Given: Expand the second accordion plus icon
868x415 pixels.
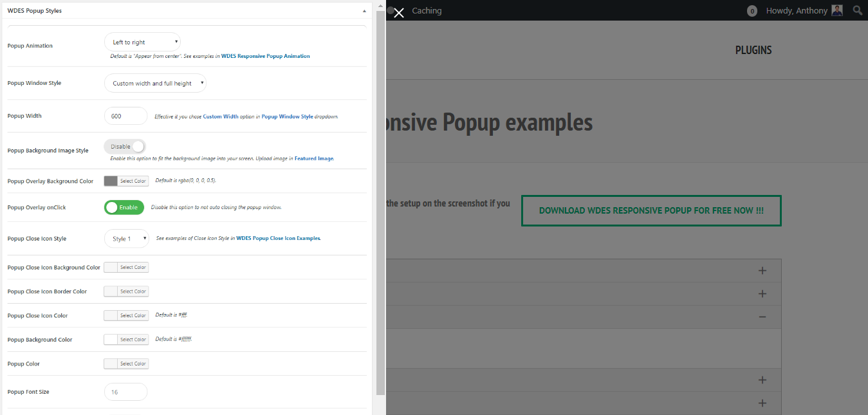Looking at the screenshot, I should point(762,294).
